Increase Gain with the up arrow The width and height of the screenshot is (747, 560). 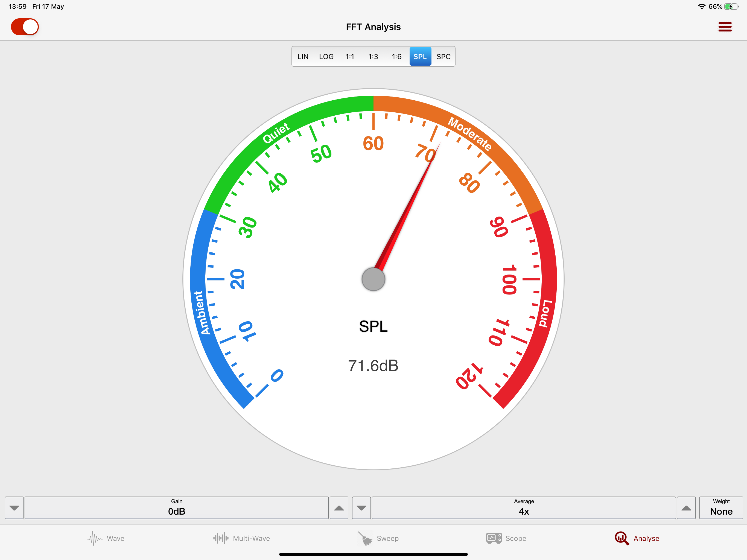tap(339, 508)
